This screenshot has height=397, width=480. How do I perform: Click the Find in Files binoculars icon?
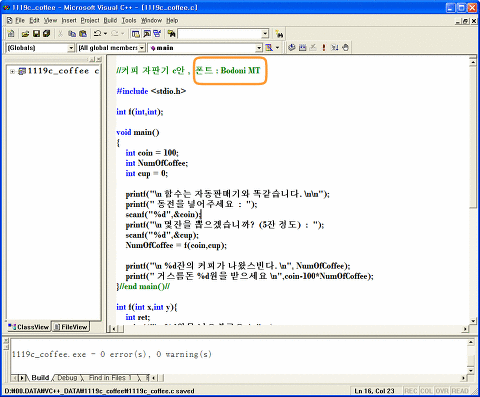coord(171,34)
